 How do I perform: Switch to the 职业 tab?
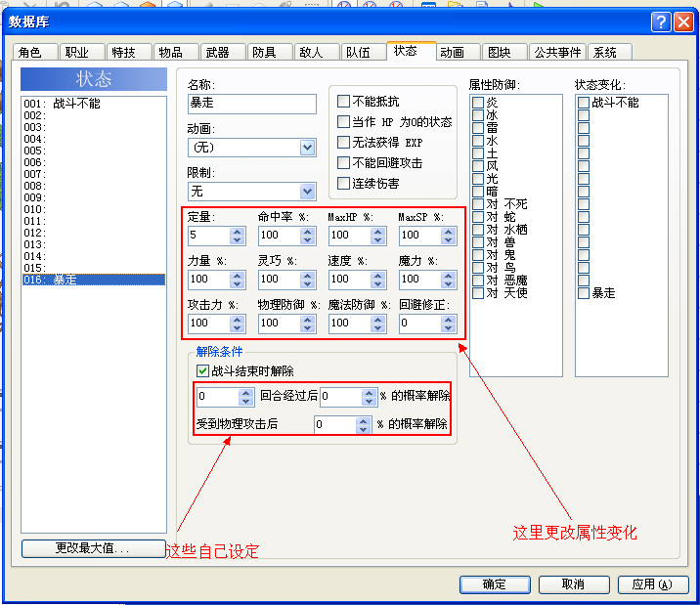pos(82,52)
